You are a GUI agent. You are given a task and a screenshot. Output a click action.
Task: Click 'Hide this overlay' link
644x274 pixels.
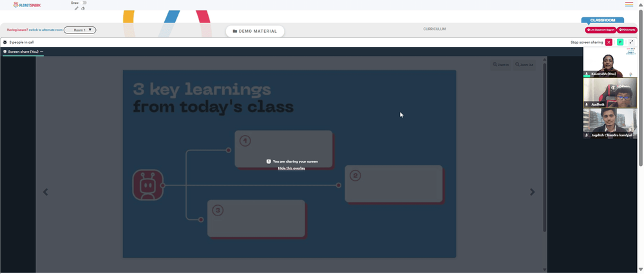[x=291, y=168]
